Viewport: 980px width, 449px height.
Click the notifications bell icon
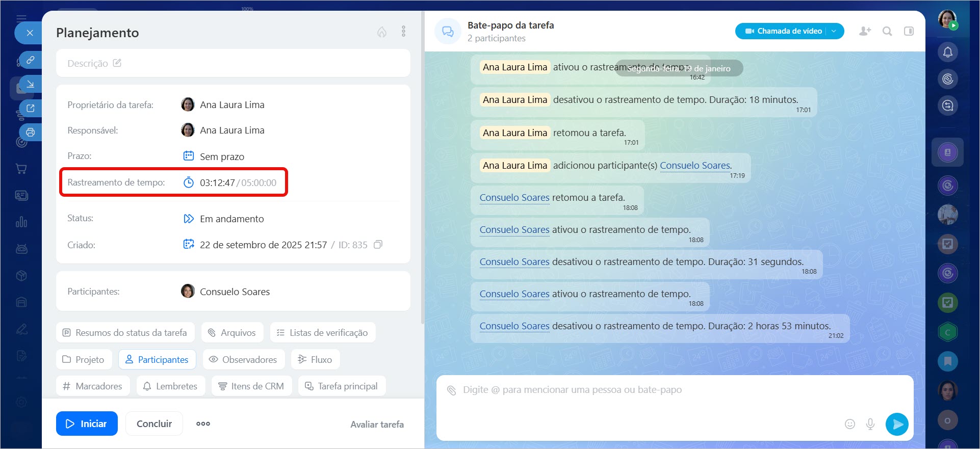pos(947,52)
